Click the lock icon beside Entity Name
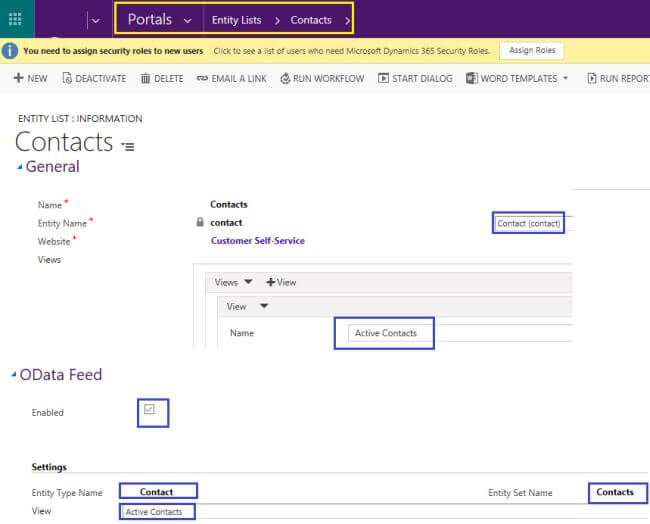The height and width of the screenshot is (524, 650). pyautogui.click(x=200, y=222)
